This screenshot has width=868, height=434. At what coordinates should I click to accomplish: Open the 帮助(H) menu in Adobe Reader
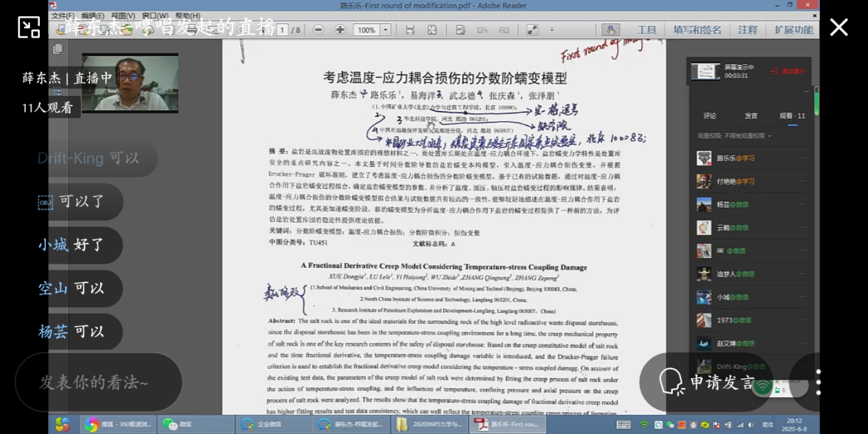click(x=188, y=16)
